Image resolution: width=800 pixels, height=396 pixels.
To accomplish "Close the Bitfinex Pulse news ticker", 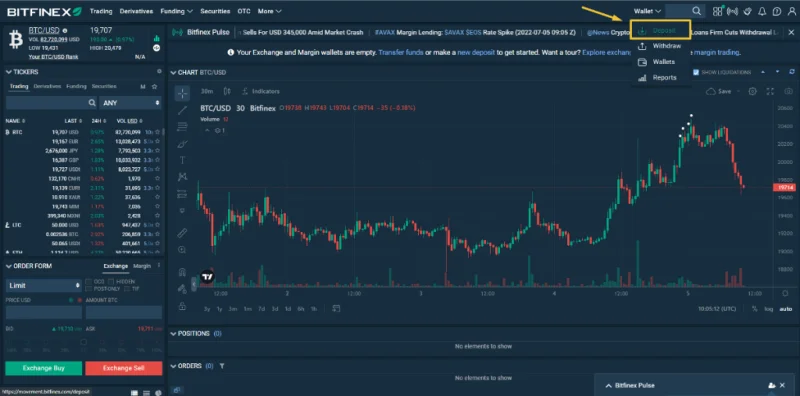I will 791,32.
